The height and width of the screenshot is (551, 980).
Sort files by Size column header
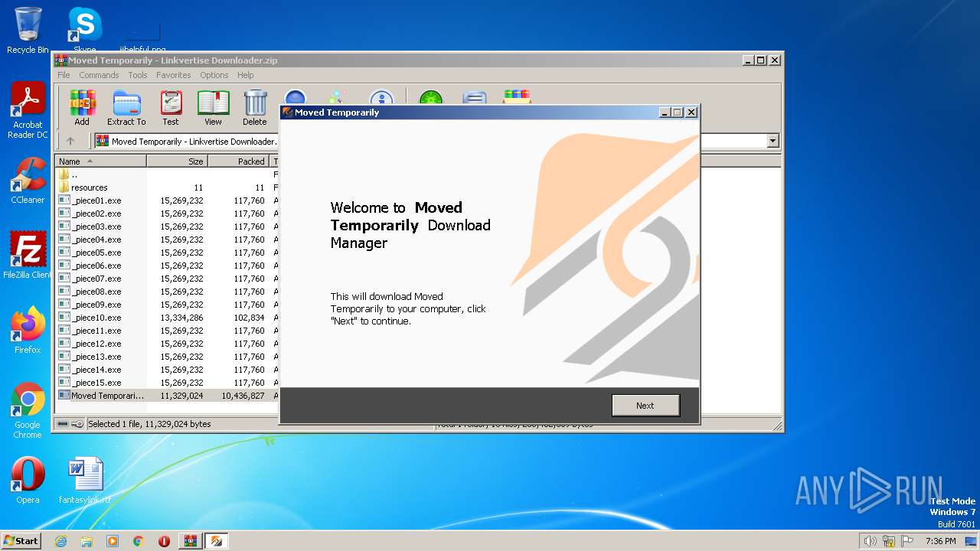(x=177, y=161)
